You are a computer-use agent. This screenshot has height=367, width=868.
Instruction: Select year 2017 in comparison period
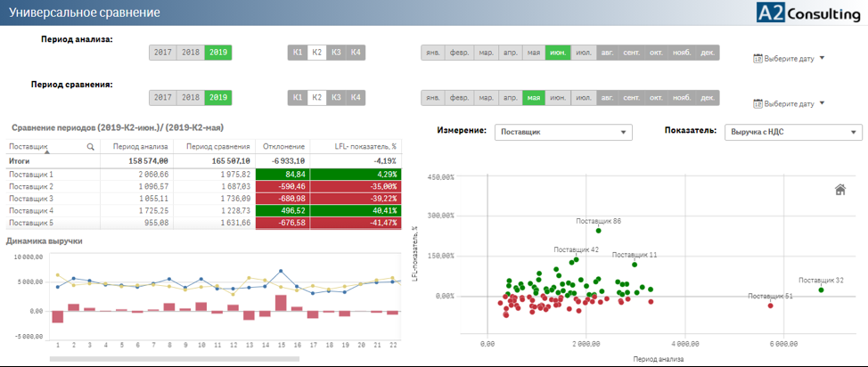coord(163,97)
